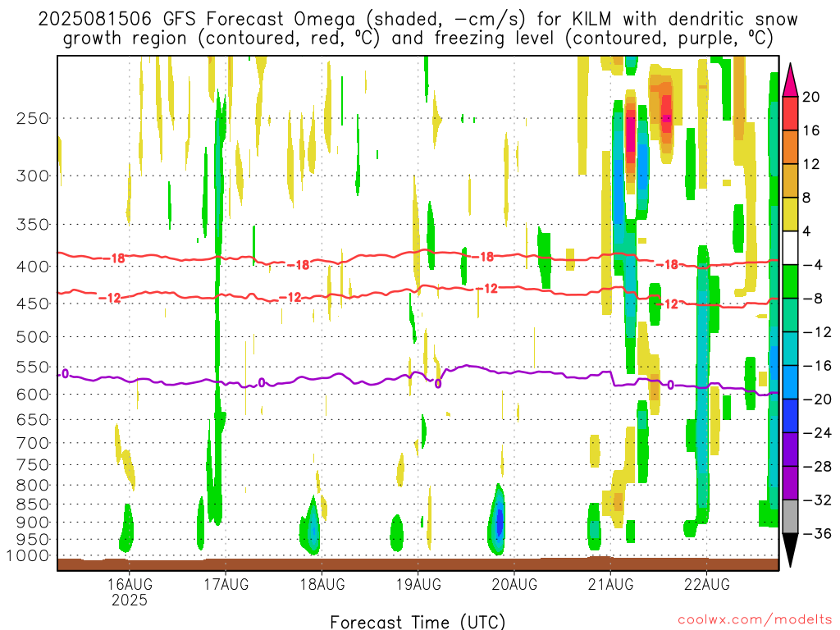
Task: Click the 17AUG date label
Action: click(x=226, y=584)
